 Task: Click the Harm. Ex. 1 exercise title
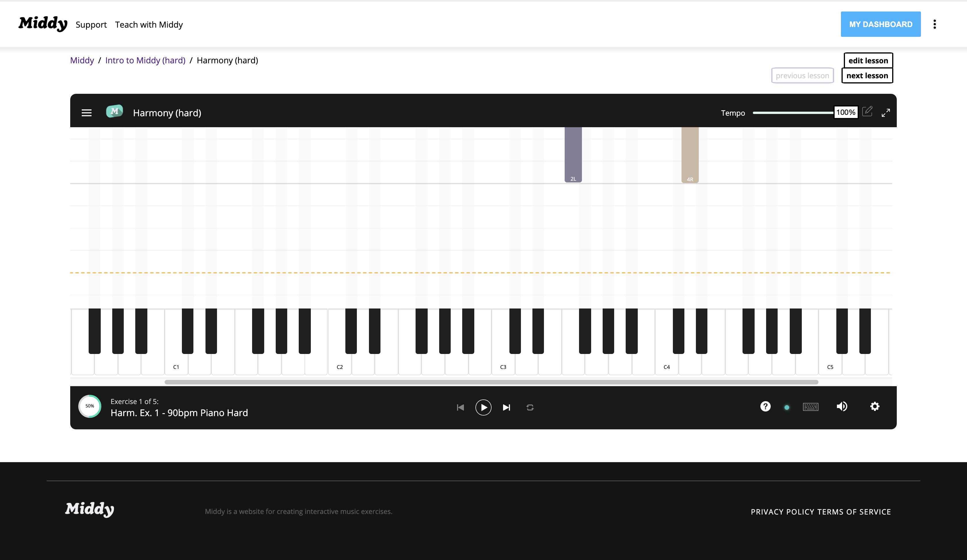click(x=179, y=413)
